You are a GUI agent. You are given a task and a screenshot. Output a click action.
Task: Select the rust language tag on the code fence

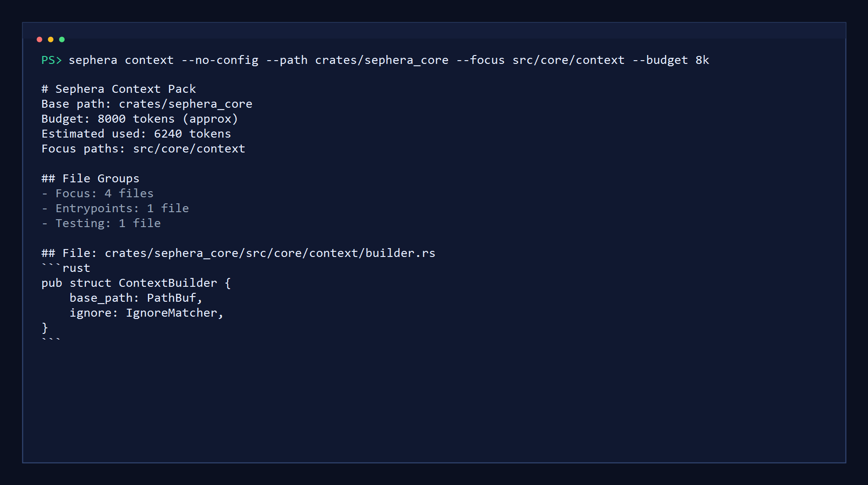(77, 268)
